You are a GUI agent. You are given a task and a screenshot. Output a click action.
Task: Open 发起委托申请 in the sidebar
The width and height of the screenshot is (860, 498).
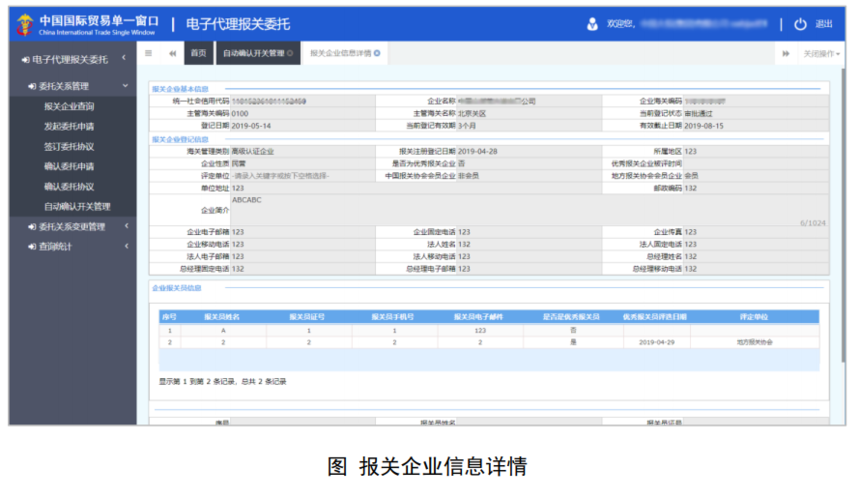pos(69,126)
